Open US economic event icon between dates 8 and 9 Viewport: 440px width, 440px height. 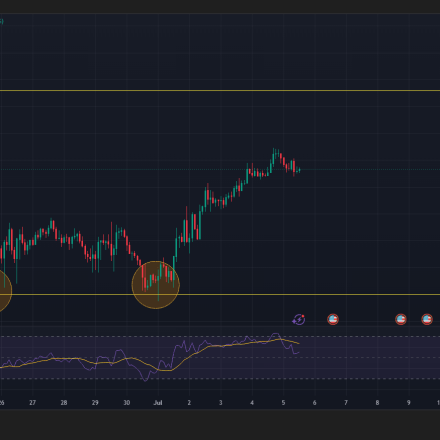pos(401,319)
